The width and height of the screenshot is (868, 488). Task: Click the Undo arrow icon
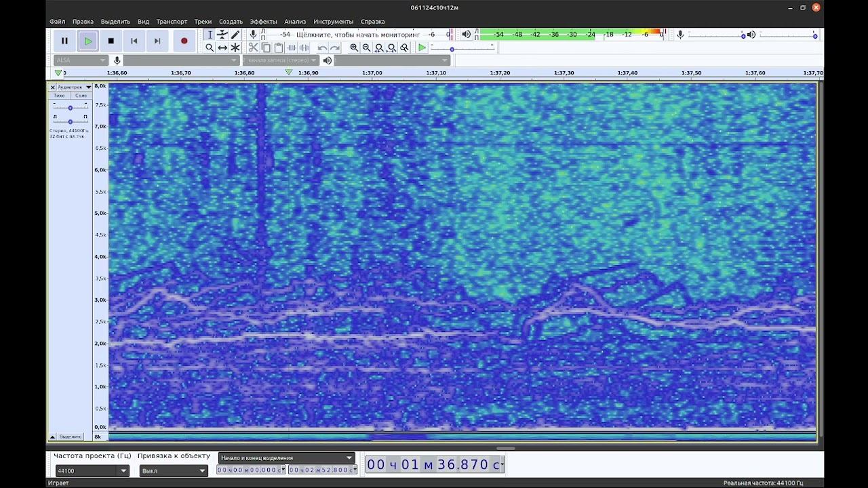tap(322, 47)
